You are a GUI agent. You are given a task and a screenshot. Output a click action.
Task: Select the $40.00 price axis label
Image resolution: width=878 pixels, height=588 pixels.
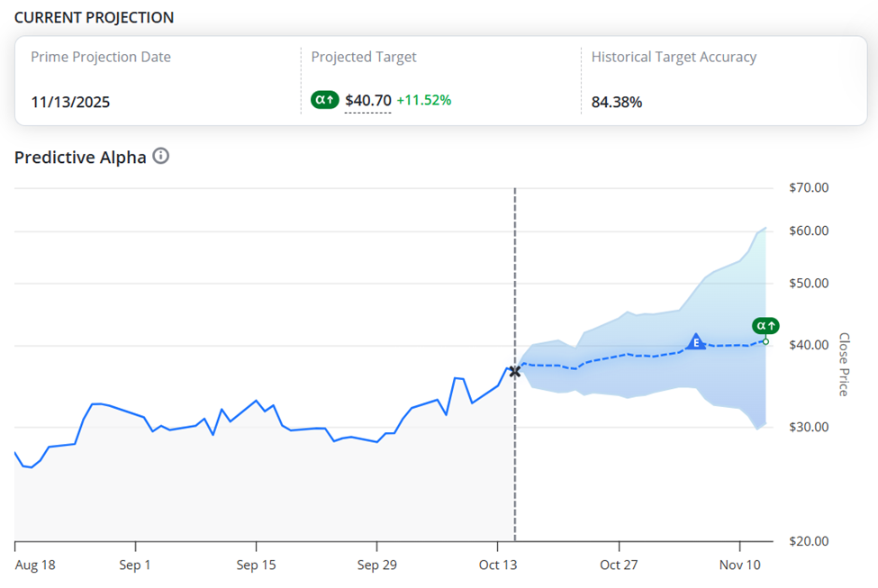[808, 346]
